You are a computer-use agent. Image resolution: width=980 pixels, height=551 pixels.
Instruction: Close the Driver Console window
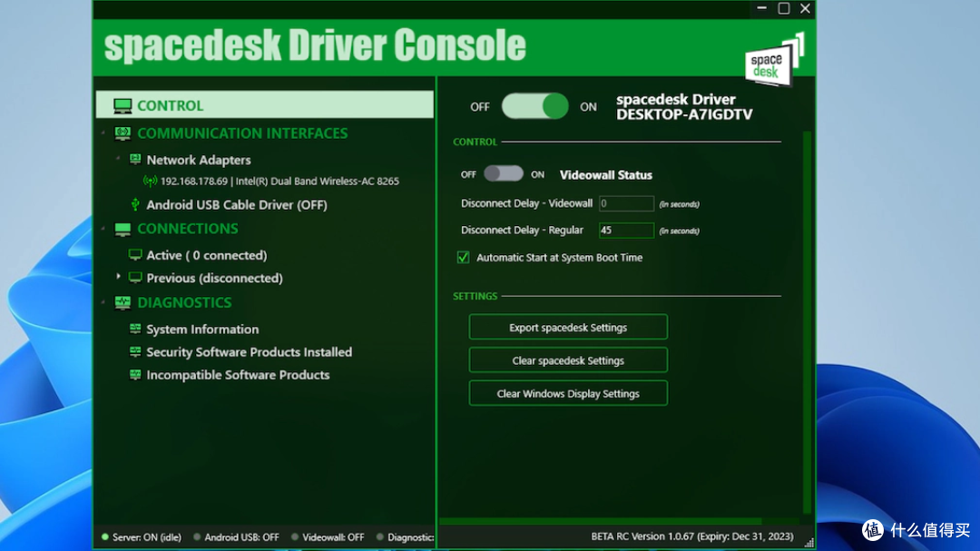pos(805,8)
